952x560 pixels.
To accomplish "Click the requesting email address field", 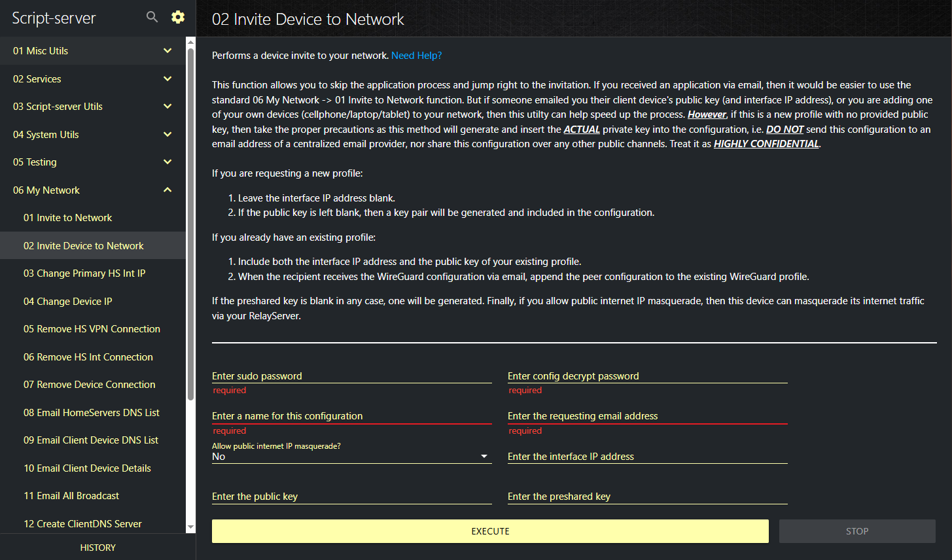I will 647,416.
